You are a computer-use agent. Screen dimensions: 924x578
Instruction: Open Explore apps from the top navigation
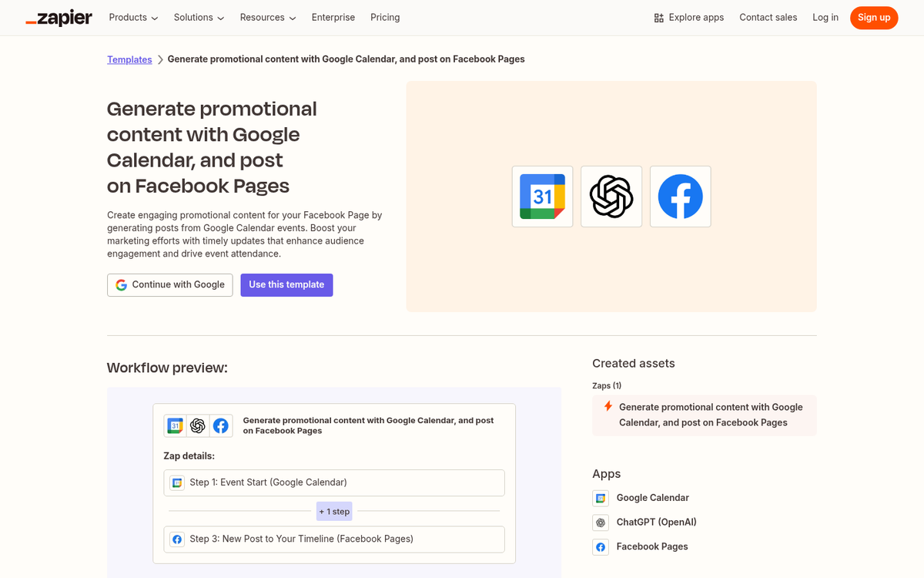tap(688, 17)
